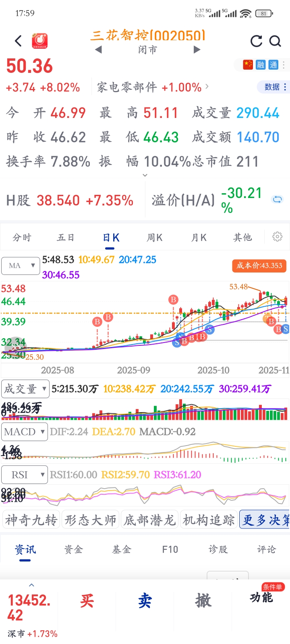Tap the 三花智控(002050) title
This screenshot has height=644, width=290.
click(x=148, y=35)
